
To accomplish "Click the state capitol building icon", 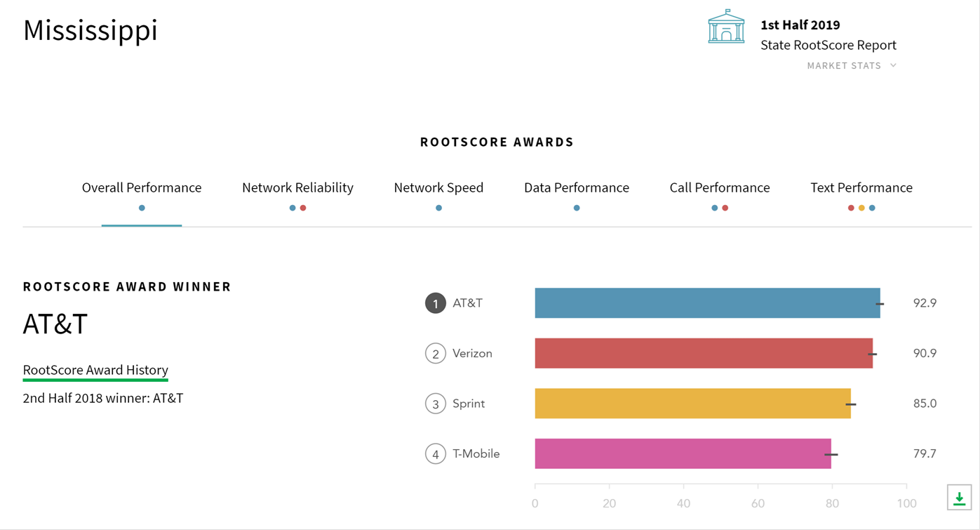I will 726,27.
